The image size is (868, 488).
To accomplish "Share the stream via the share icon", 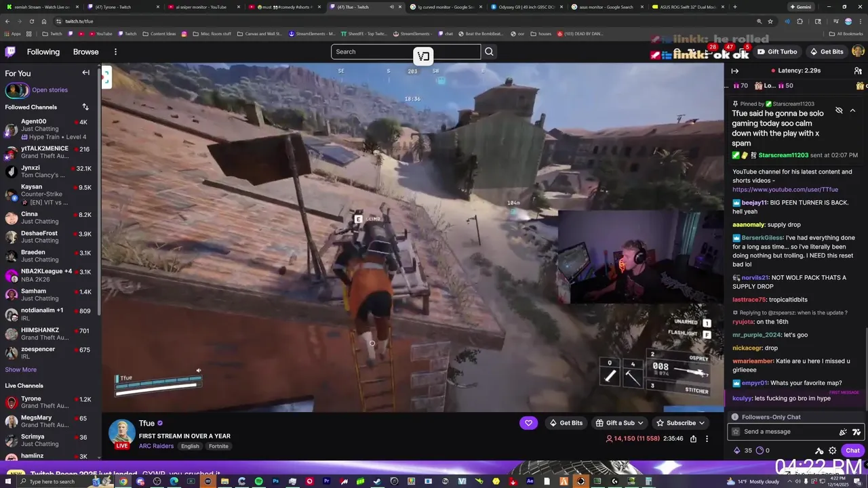I will point(693,439).
